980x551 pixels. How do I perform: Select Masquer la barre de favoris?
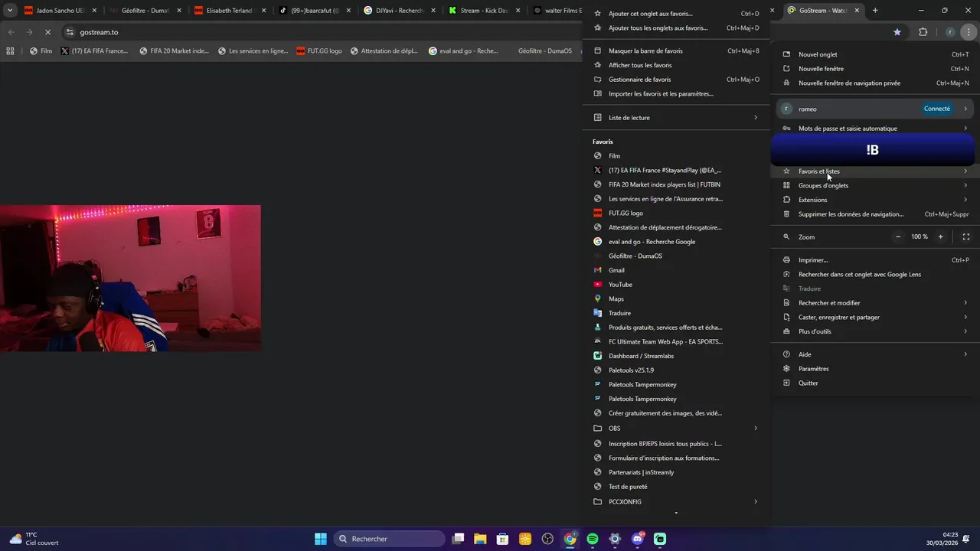[x=676, y=51]
